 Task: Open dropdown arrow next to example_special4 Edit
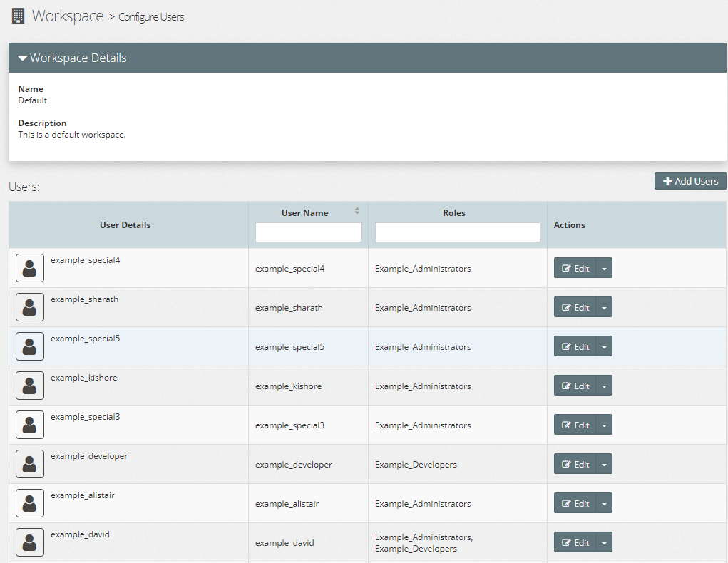(604, 268)
